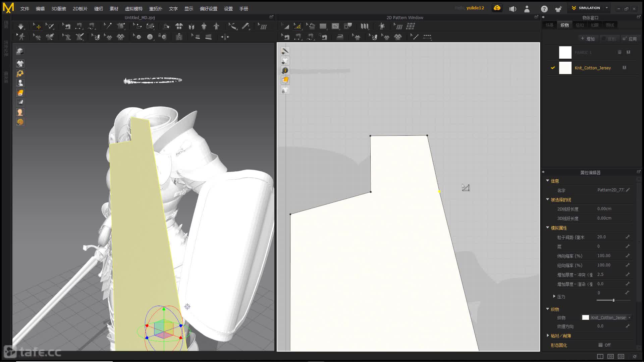
Task: Collapse the 信息 section
Action: [547, 181]
